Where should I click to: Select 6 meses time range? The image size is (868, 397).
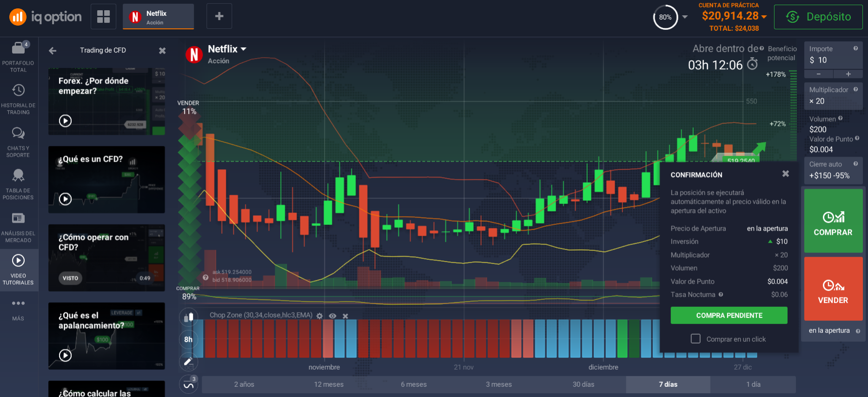click(x=414, y=384)
